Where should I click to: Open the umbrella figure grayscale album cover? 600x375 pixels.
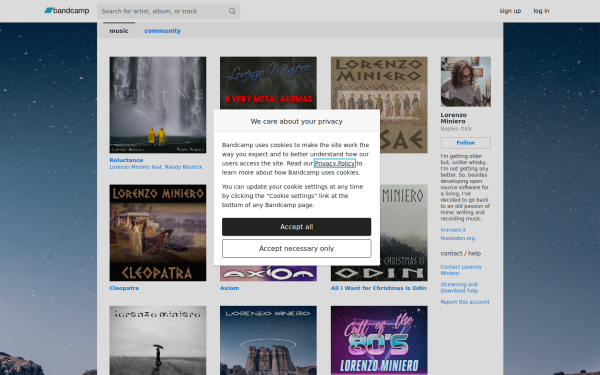tap(158, 340)
